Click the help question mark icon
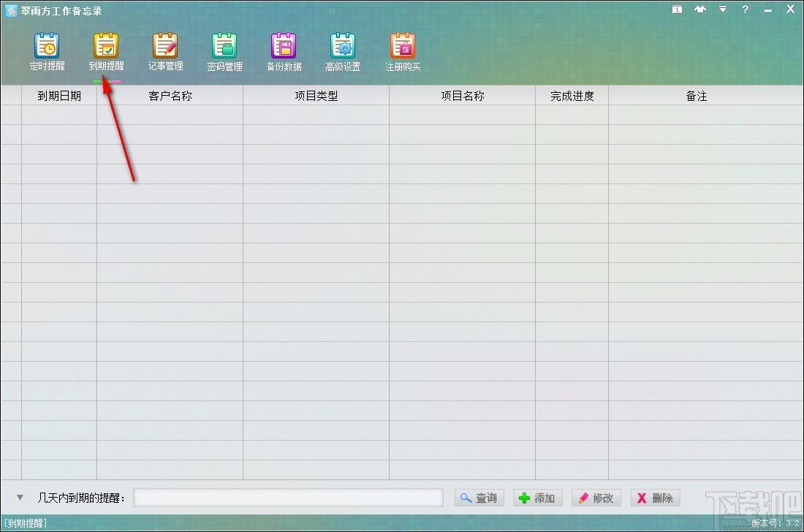This screenshot has width=804, height=532. [x=745, y=9]
